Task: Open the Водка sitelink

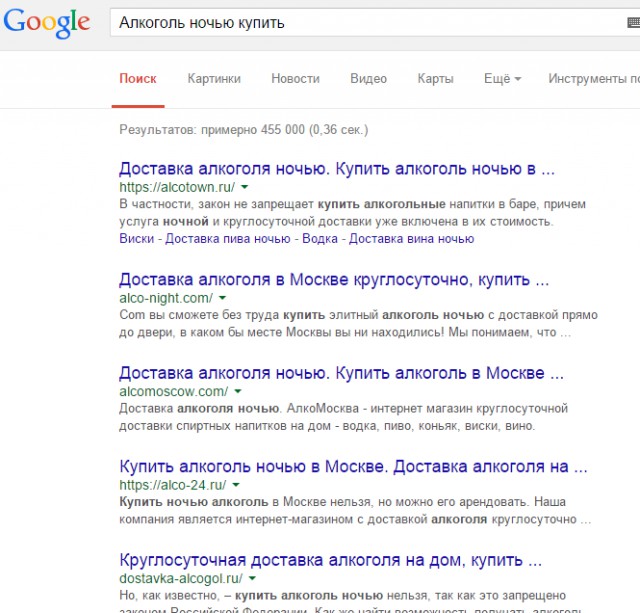Action: click(x=320, y=238)
